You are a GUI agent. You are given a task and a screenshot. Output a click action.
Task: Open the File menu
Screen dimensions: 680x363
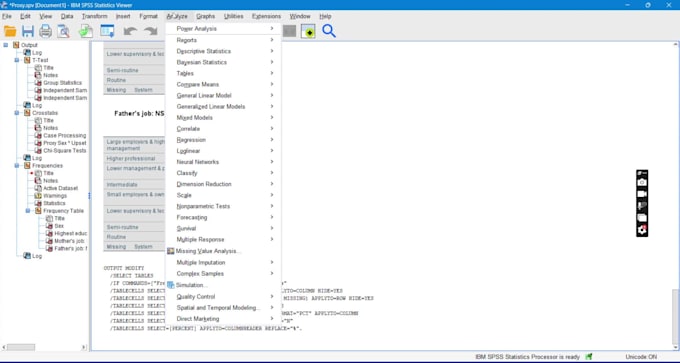tap(7, 16)
